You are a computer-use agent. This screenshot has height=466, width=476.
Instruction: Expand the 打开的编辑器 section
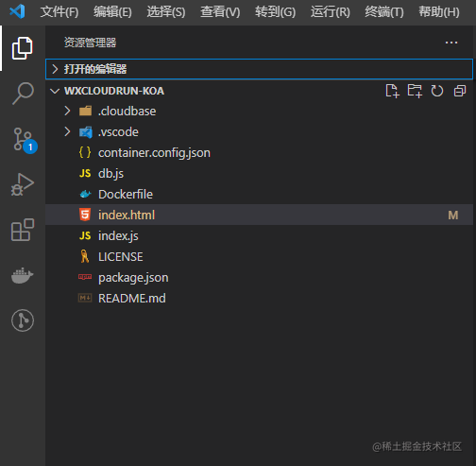click(x=259, y=69)
